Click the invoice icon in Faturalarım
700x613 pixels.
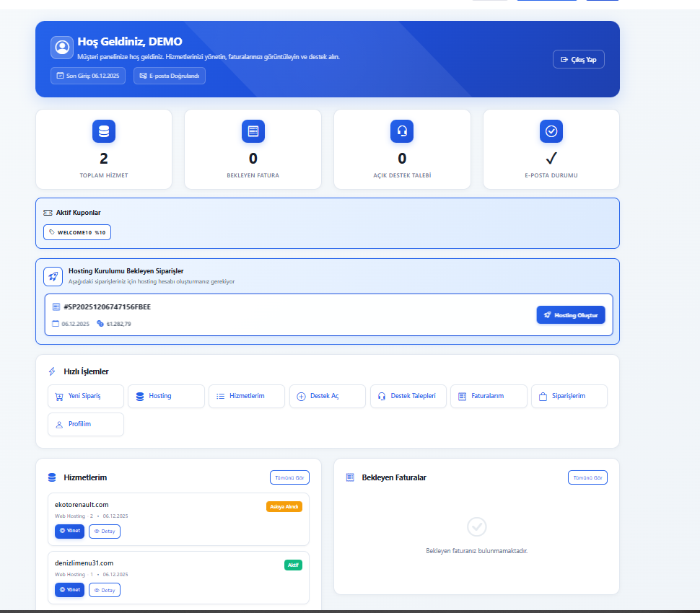462,397
